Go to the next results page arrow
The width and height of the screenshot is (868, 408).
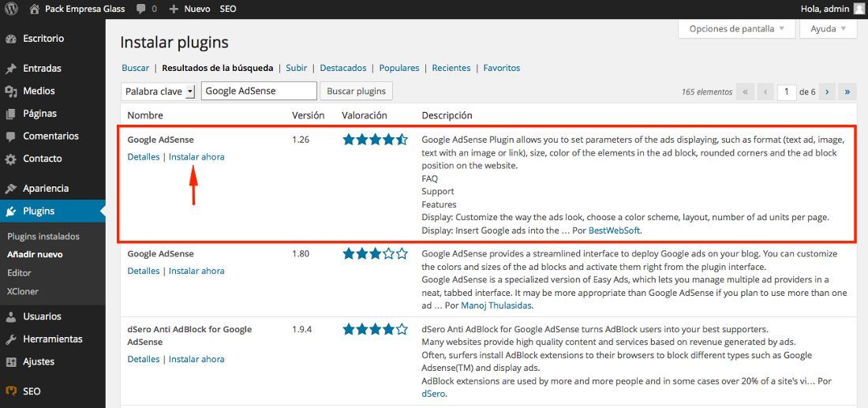[x=827, y=92]
